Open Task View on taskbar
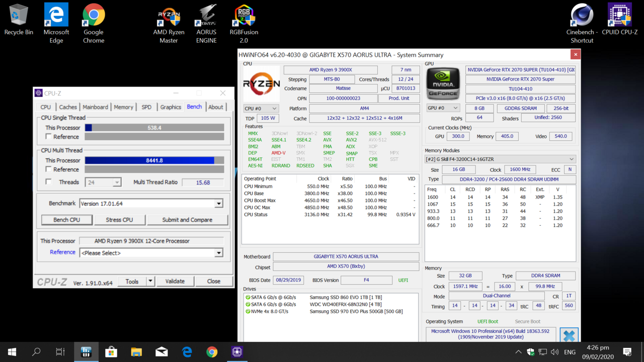Screen dimensions: 644x362 pyautogui.click(x=60, y=352)
